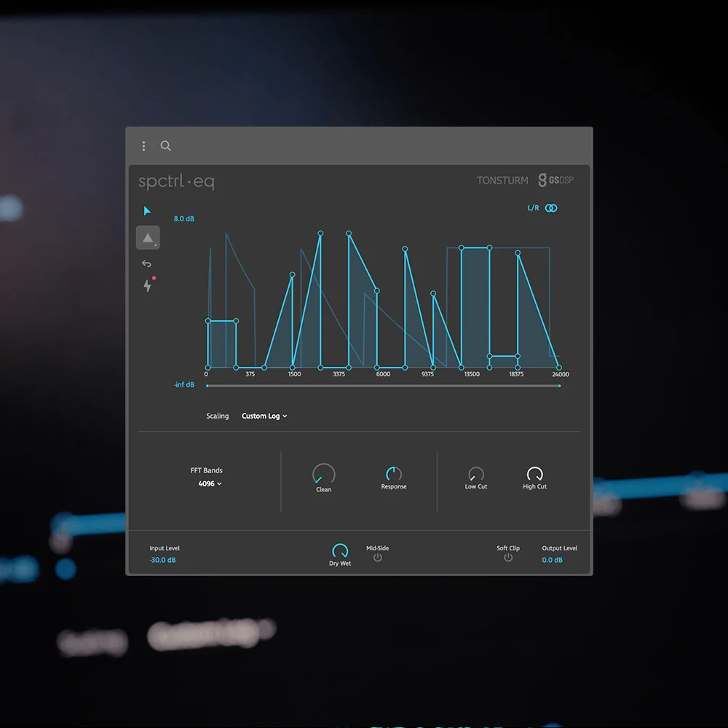The height and width of the screenshot is (728, 728).
Task: Select the Output Level 0.0 dB value
Action: tap(553, 560)
